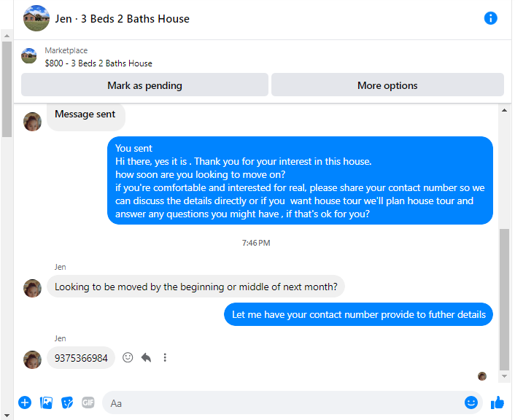515x420 pixels.
Task: Click the seen indicator avatar
Action: point(482,376)
